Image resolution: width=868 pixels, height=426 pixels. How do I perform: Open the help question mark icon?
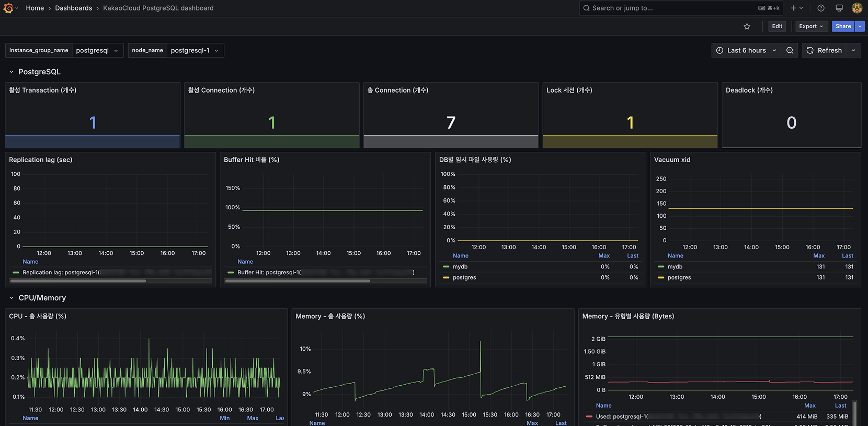821,8
